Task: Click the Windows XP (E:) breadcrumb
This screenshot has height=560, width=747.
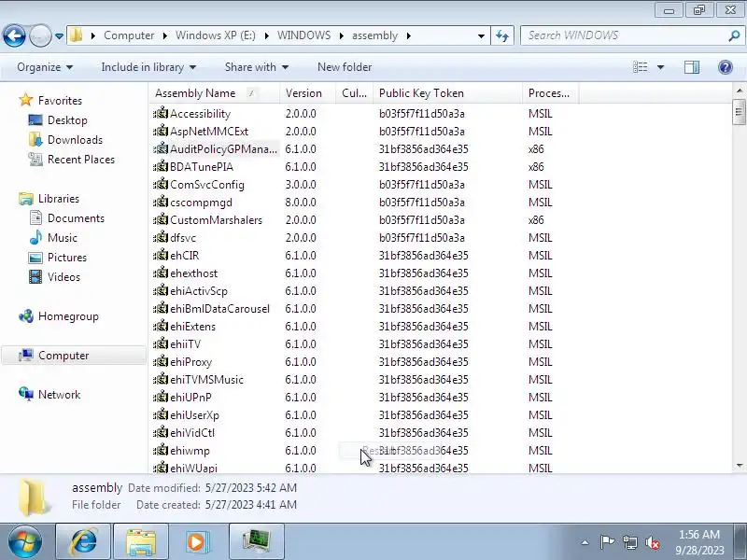Action: 216,35
